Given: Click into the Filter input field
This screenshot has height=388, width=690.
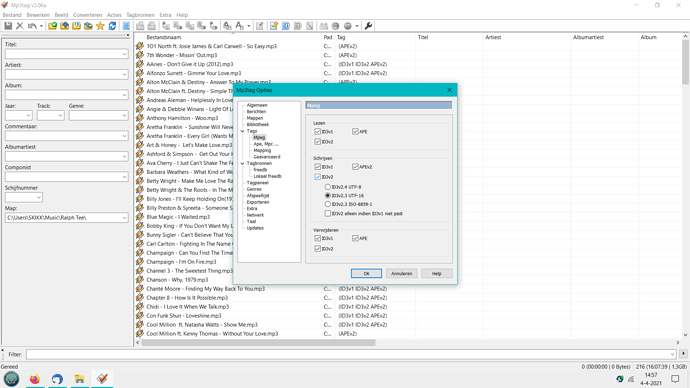Looking at the screenshot, I should (x=351, y=354).
